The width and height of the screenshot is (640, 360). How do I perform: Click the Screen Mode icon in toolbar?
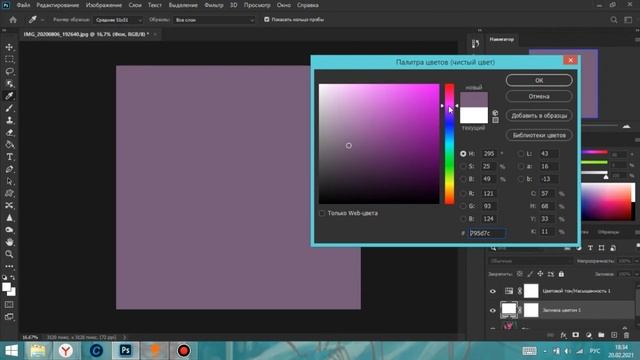(x=9, y=317)
